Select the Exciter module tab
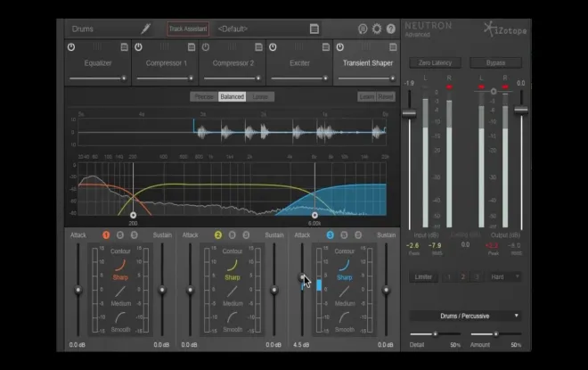The height and width of the screenshot is (370, 588). 299,62
